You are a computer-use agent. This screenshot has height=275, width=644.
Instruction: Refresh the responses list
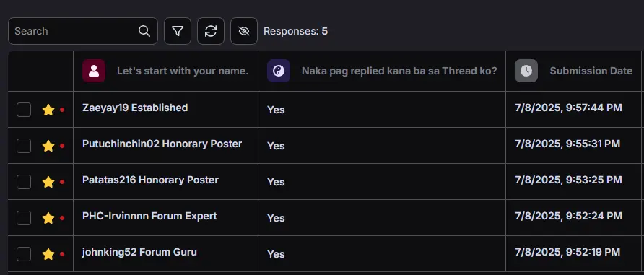pos(211,31)
